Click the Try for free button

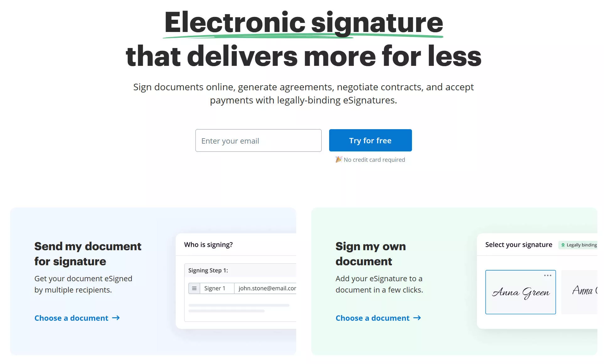click(x=370, y=140)
